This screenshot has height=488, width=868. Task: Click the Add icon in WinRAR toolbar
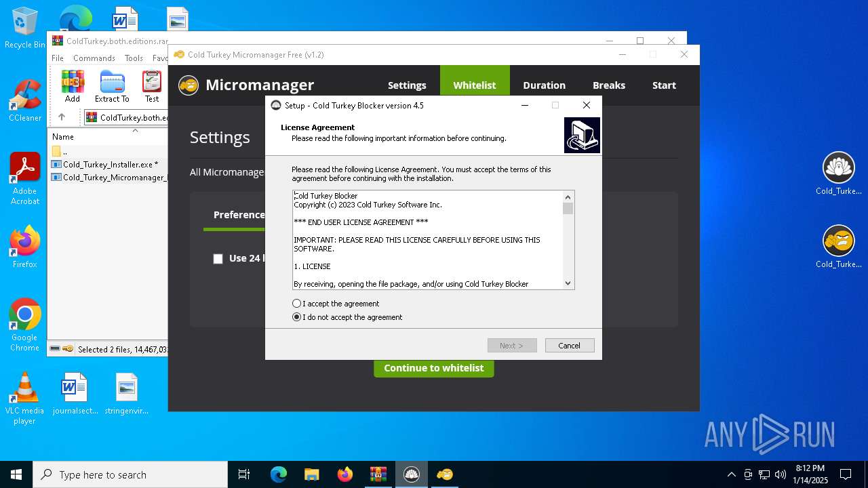(73, 86)
